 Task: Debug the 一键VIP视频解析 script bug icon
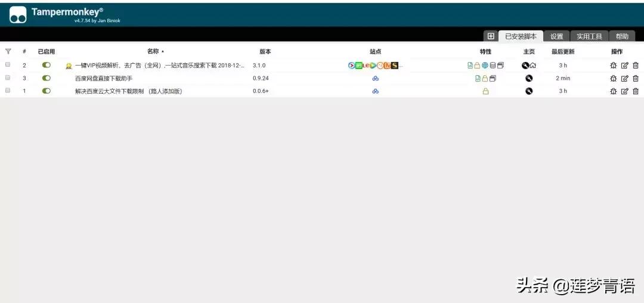click(613, 65)
